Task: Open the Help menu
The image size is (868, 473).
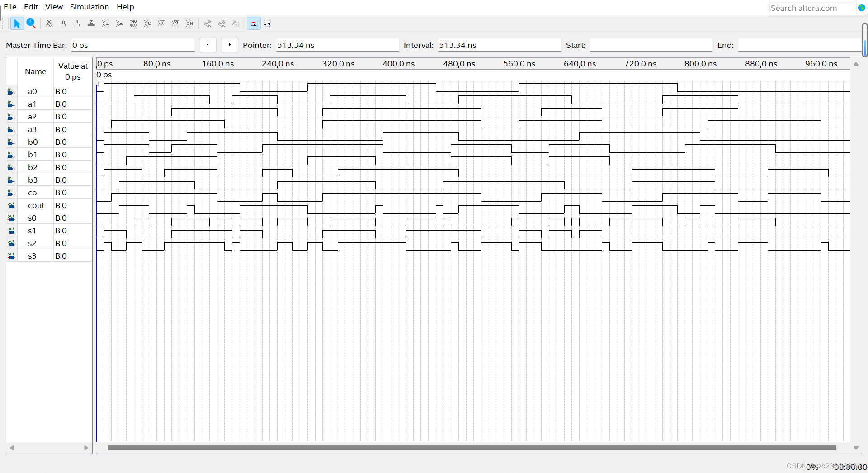Action: click(125, 7)
